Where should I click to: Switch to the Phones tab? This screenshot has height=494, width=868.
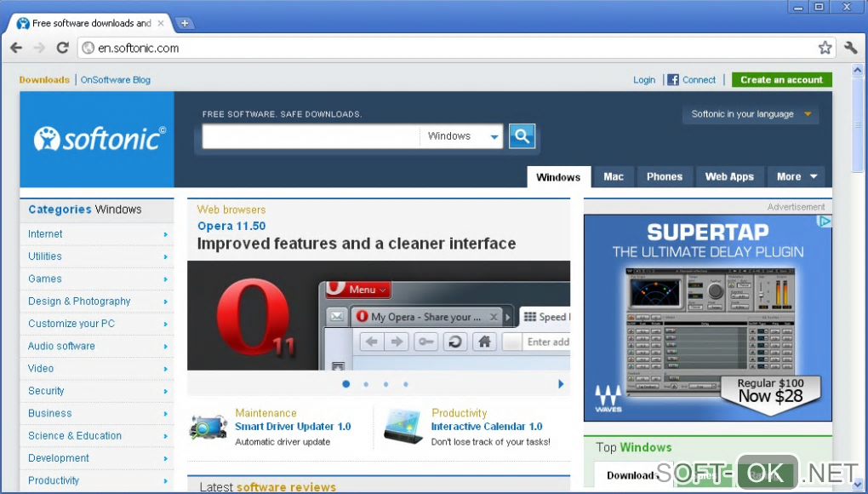pyautogui.click(x=665, y=176)
